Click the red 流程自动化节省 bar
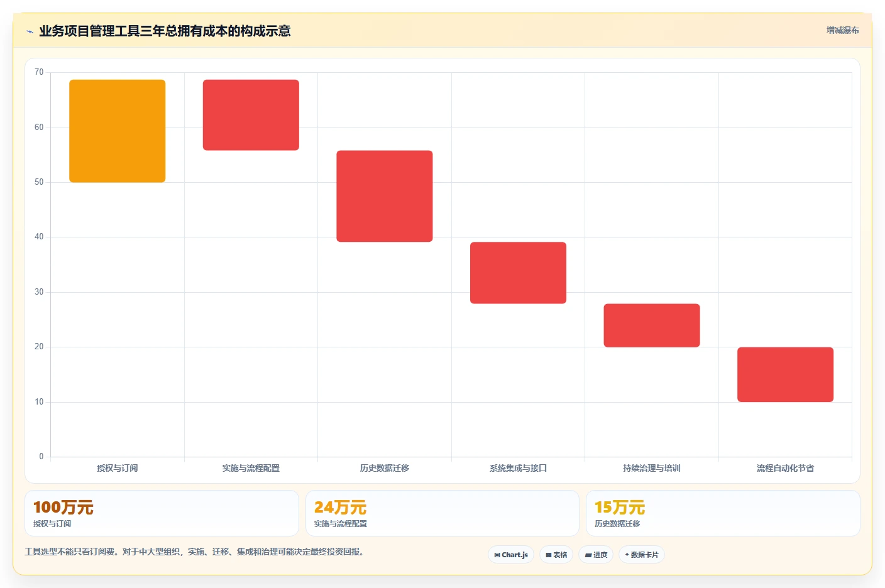 pyautogui.click(x=785, y=374)
